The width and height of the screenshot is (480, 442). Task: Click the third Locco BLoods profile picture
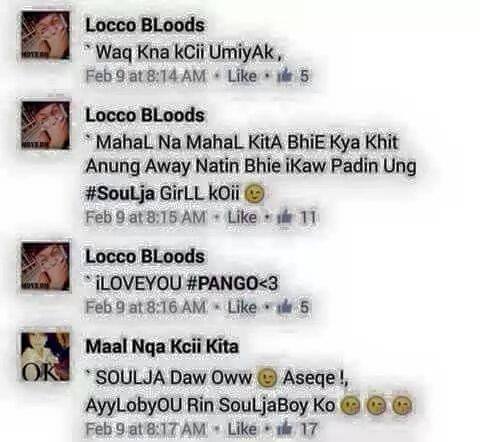45,267
